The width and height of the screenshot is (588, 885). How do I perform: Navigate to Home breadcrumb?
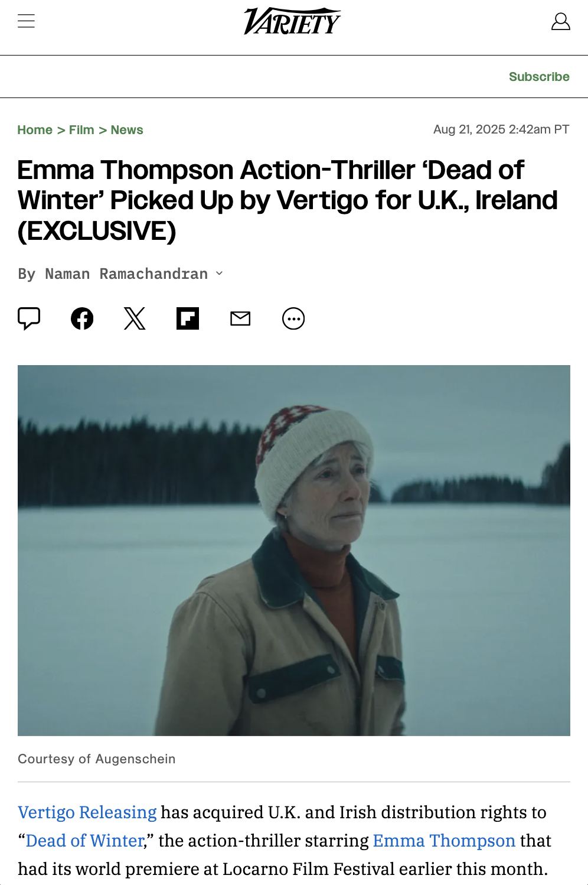(35, 130)
